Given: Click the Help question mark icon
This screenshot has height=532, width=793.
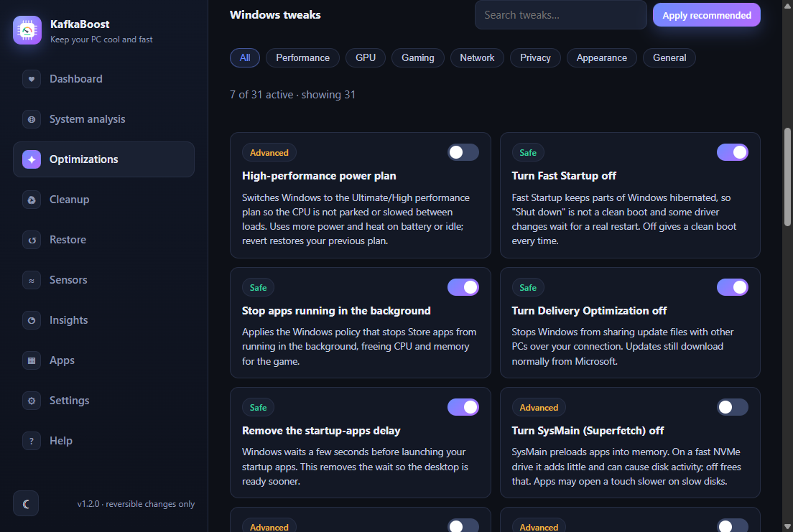Looking at the screenshot, I should tap(32, 441).
